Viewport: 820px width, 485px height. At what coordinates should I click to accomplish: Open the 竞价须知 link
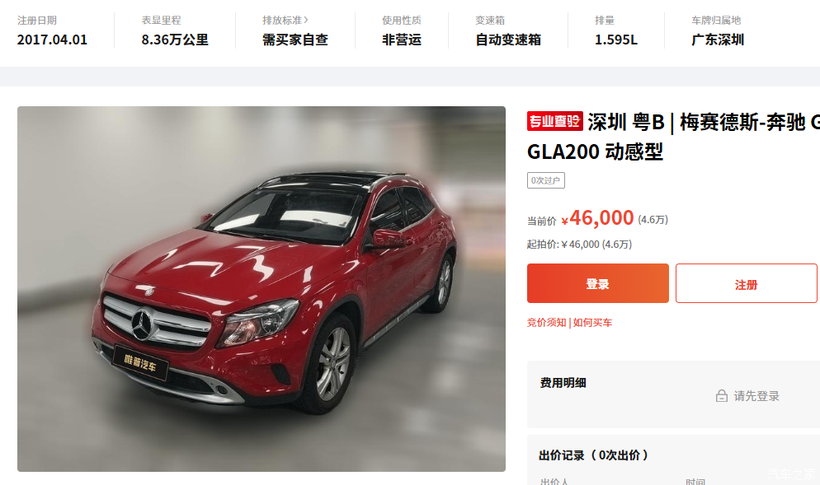[546, 322]
